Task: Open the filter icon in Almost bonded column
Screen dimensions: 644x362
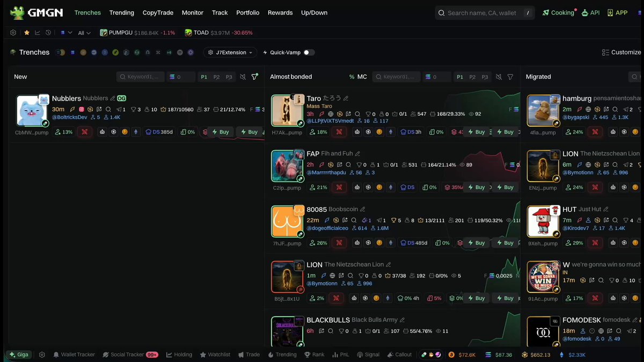Action: tap(510, 77)
